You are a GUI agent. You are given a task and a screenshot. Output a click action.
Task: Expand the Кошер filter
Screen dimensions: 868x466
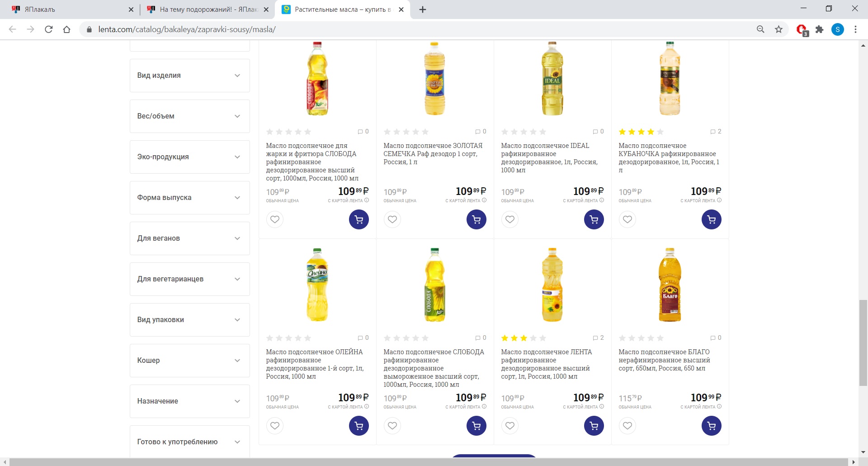tap(190, 361)
